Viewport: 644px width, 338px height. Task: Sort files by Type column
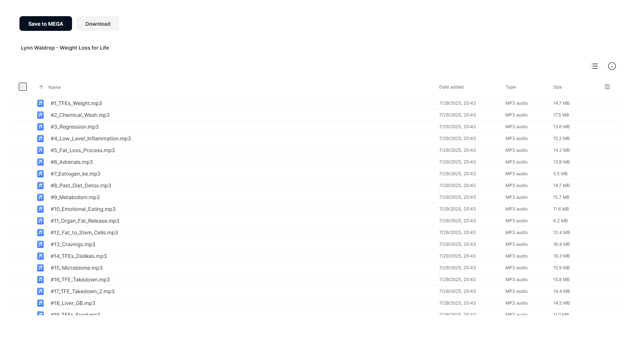(x=511, y=87)
